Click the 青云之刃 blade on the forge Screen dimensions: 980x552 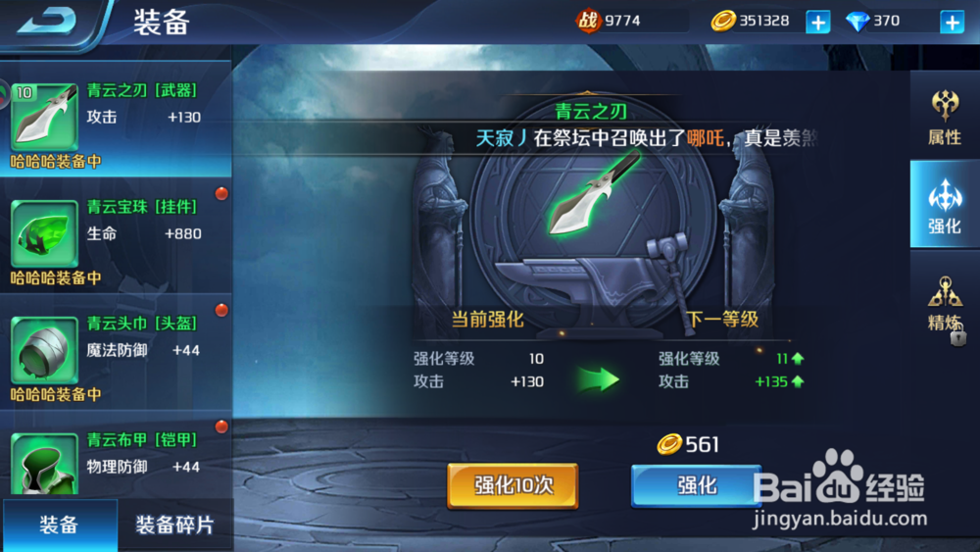point(594,194)
